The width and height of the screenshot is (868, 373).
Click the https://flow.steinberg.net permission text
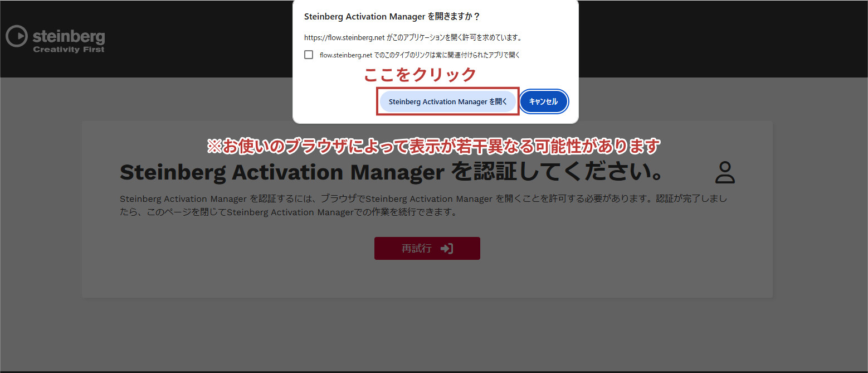(x=413, y=38)
